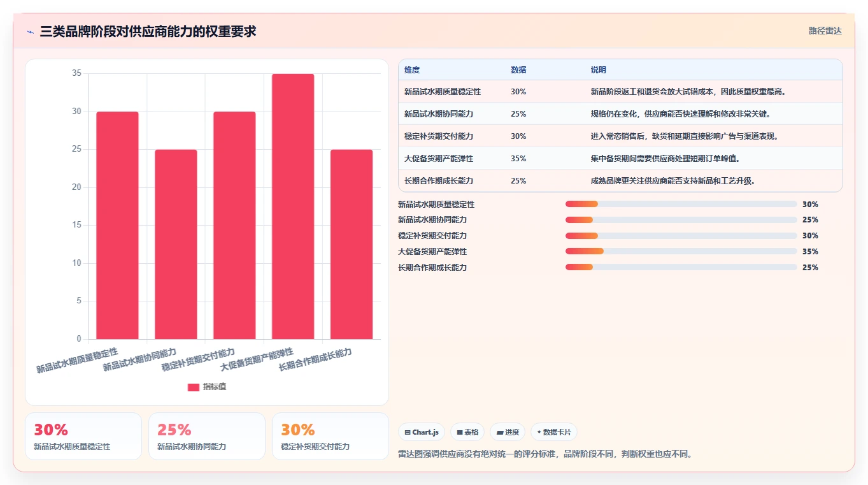Click the 新品试水期协同能力 bar in the chart
Viewport: 868px width, 485px height.
point(176,244)
